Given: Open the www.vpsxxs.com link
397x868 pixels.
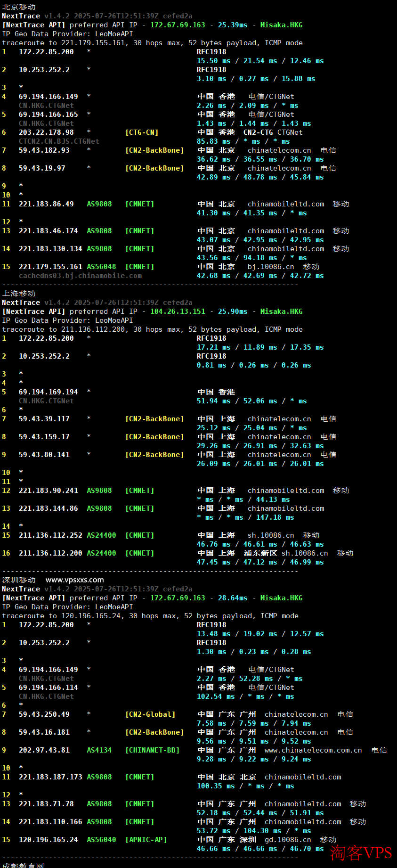Looking at the screenshot, I should pos(74,580).
